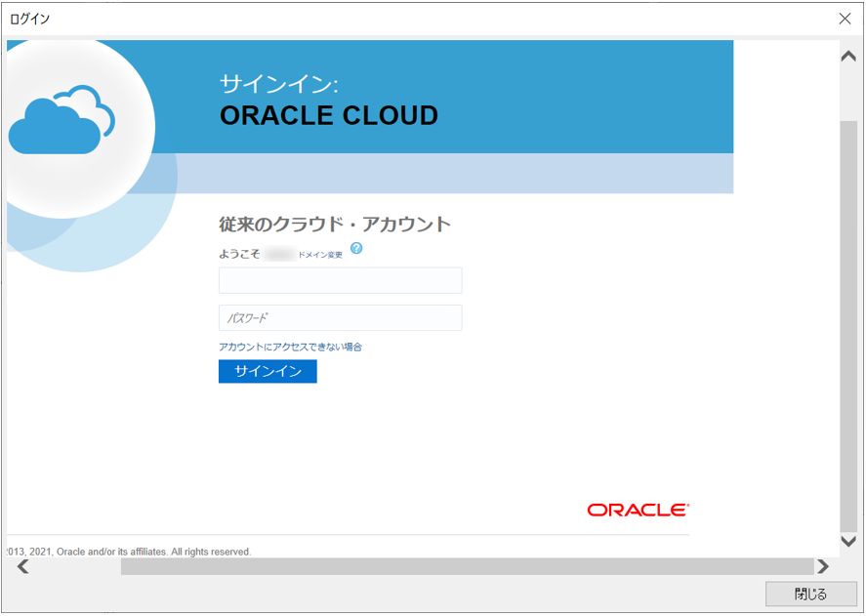Click the horizontal scrollbar thumb

[467, 566]
